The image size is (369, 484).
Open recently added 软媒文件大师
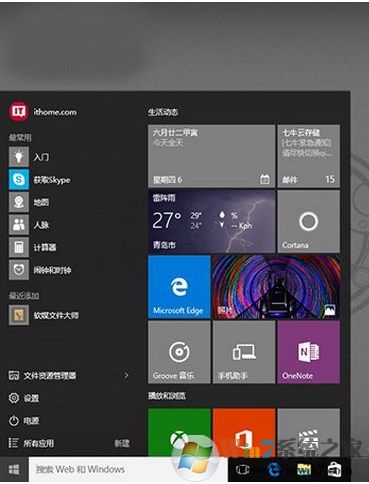point(43,315)
